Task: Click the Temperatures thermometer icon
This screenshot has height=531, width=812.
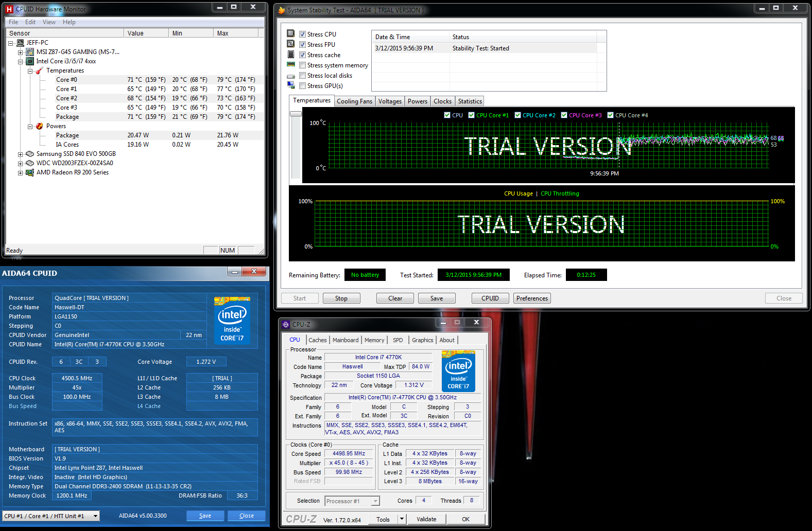Action: click(x=40, y=70)
